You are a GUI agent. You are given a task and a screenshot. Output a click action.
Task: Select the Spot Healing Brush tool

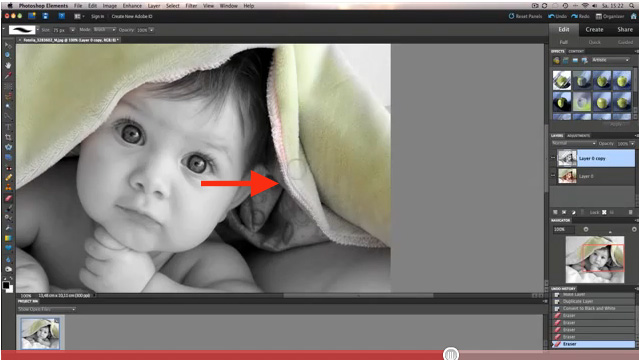8,178
